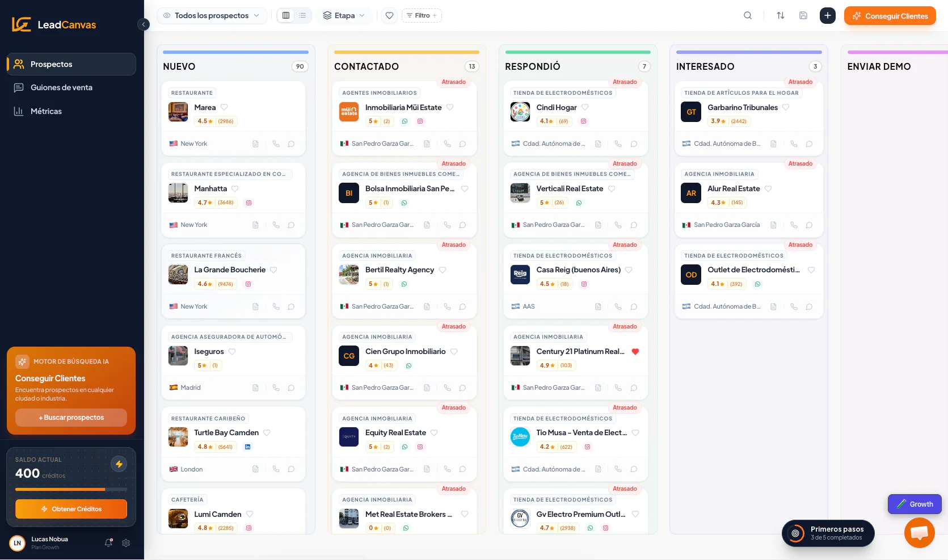Switch to list view in the view toggle

[x=302, y=15]
